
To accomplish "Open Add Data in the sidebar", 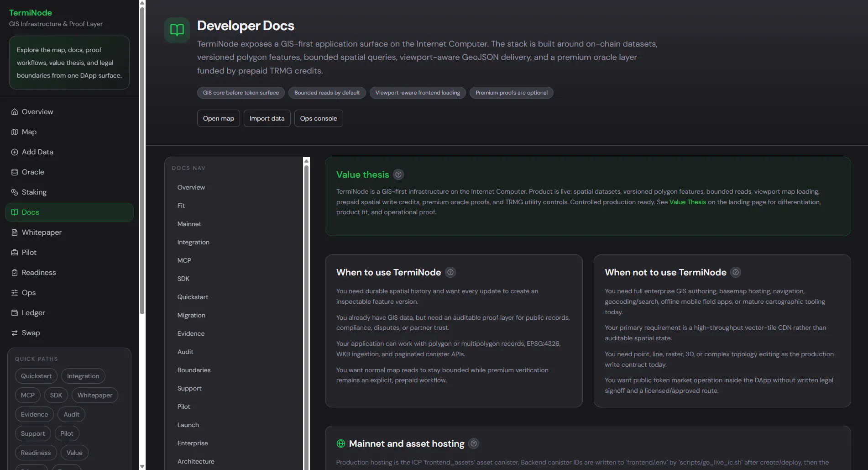I will point(69,152).
